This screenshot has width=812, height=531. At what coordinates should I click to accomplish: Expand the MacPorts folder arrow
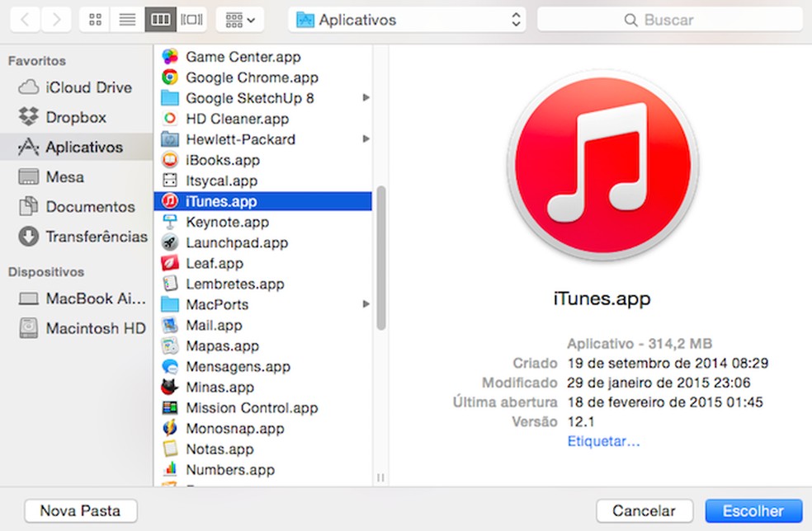coord(366,304)
